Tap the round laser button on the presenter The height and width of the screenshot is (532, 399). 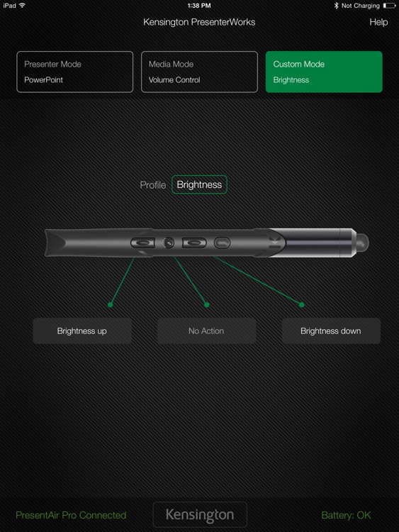[169, 243]
